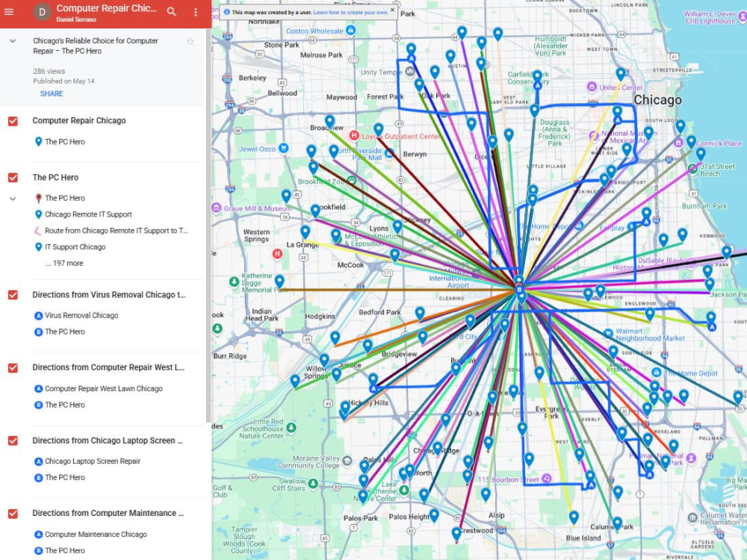Uncheck the Computer Repair Chicago layer
747x560 pixels.
(13, 121)
